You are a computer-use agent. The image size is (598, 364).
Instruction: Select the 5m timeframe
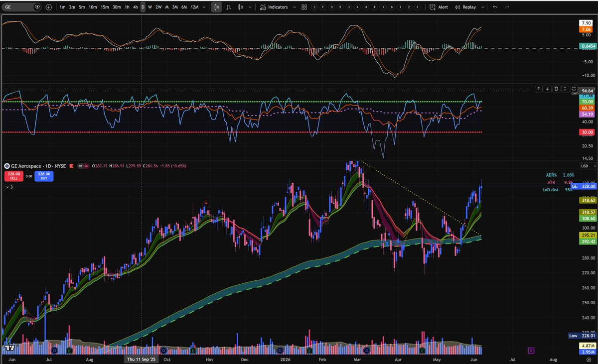pos(82,7)
